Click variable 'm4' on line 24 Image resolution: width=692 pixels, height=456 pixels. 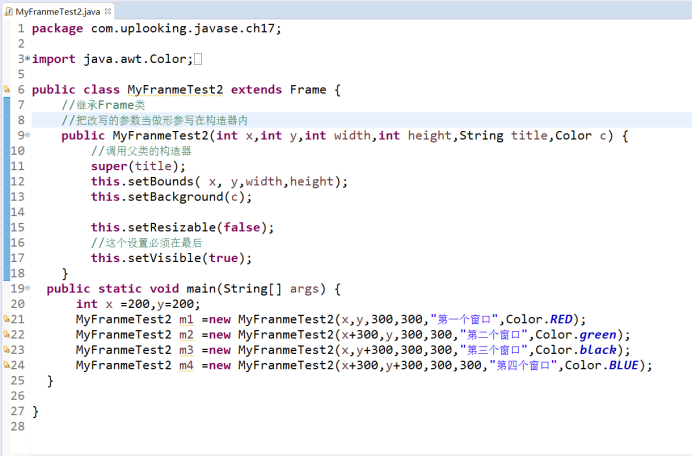coord(186,366)
